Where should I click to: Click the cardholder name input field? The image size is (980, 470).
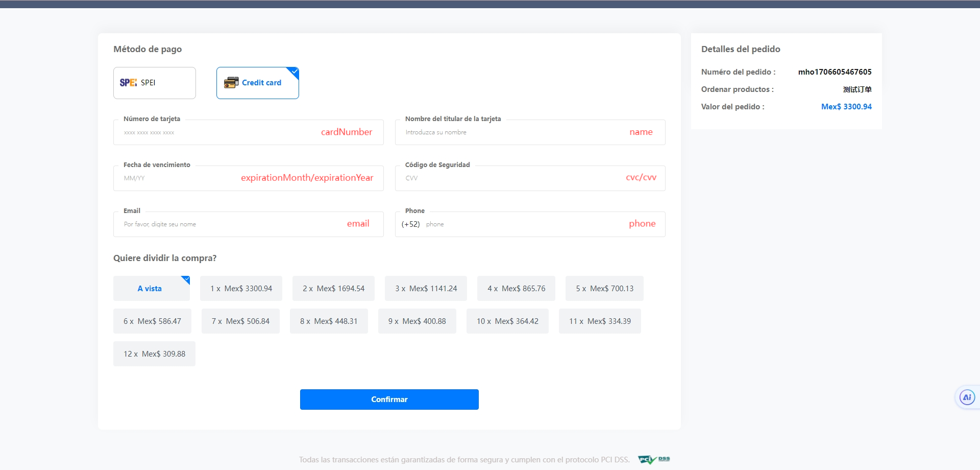click(510, 133)
